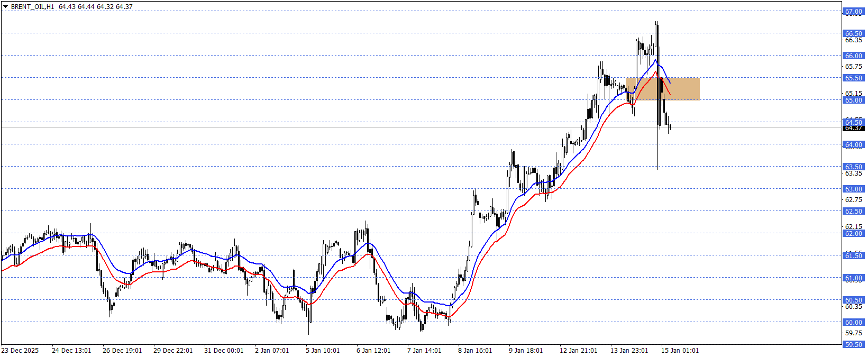868x357 pixels.
Task: Click the 65.15 price scale value
Action: click(853, 94)
